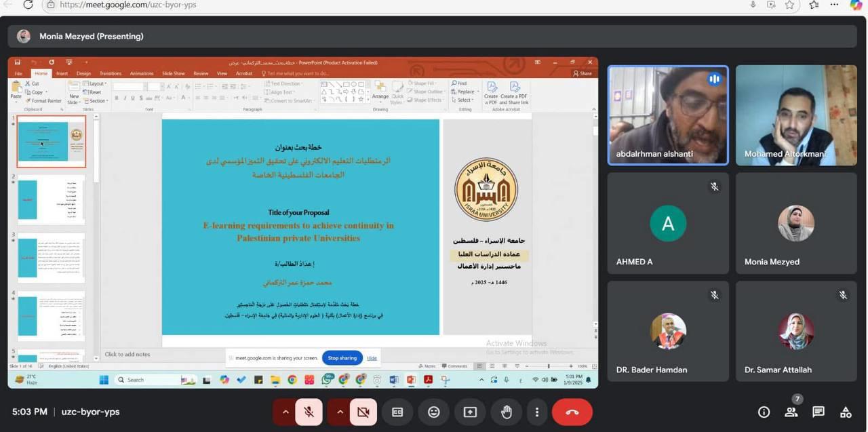Open the Shape Fill dropdown
Screen dimensions: 868x432
[x=423, y=83]
